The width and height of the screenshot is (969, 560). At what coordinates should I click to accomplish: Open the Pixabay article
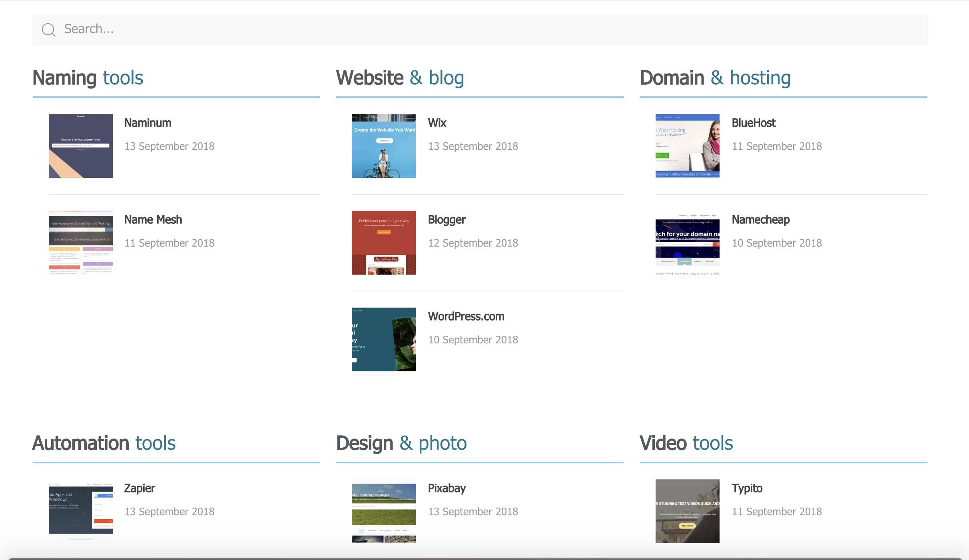tap(447, 488)
